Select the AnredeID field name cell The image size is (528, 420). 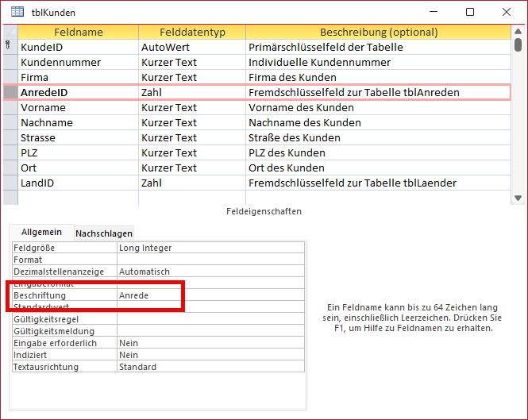[x=78, y=92]
